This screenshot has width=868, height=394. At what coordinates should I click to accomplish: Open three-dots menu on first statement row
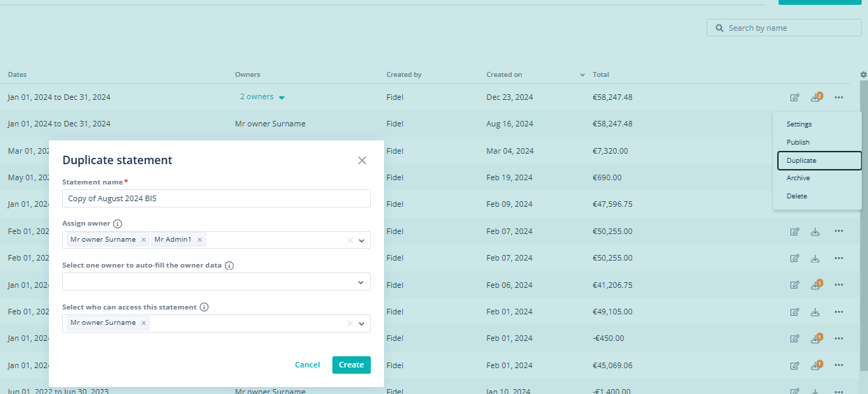(x=839, y=97)
